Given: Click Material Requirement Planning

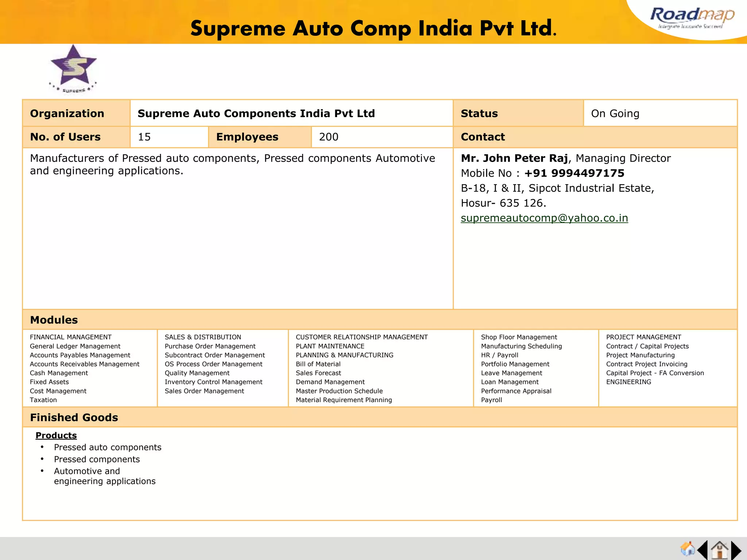Looking at the screenshot, I should pyautogui.click(x=344, y=400).
